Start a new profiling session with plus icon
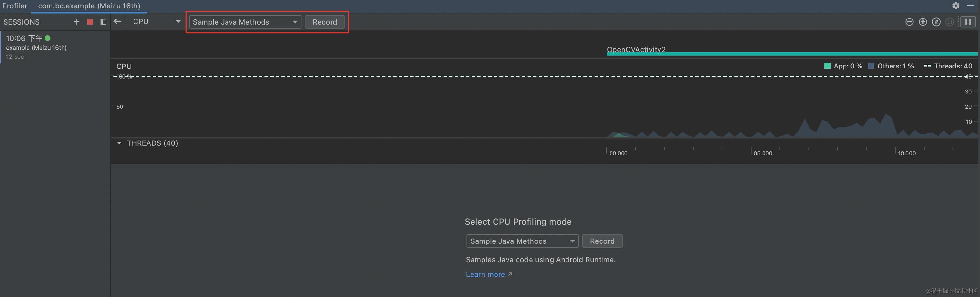The height and width of the screenshot is (297, 980). [x=76, y=22]
